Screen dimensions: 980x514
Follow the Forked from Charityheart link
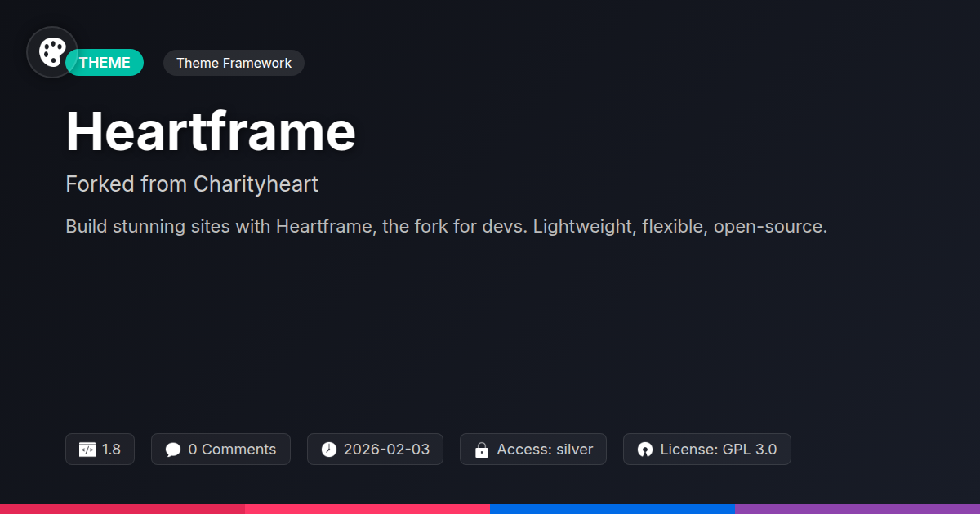coord(192,184)
